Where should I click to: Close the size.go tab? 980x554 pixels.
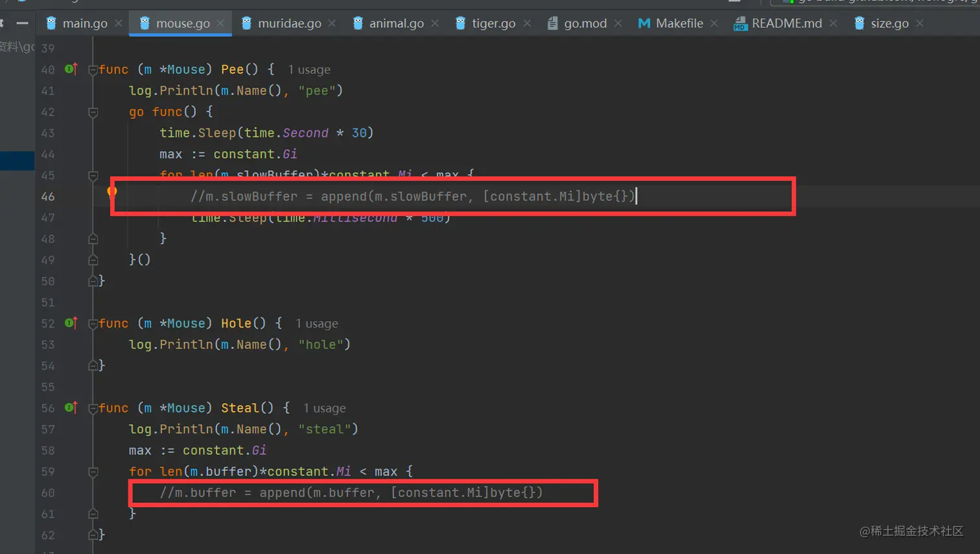coord(920,23)
